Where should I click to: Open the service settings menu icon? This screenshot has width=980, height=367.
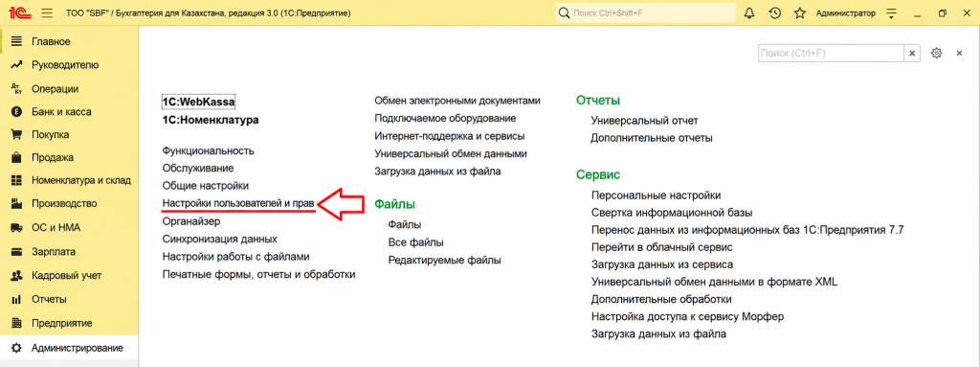coord(891,12)
